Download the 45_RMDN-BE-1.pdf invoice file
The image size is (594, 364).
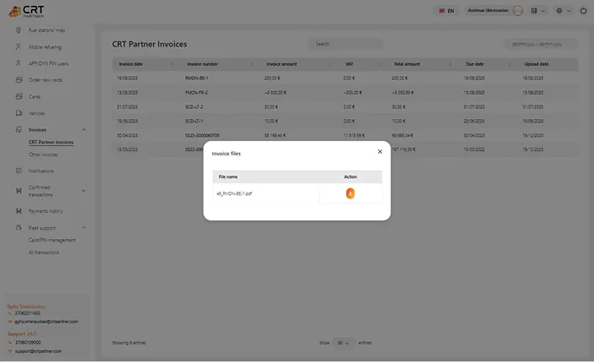[350, 193]
